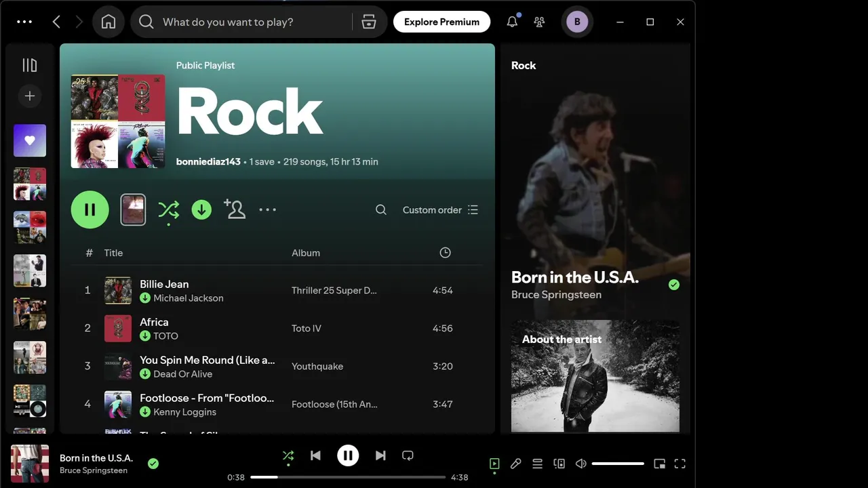Skip to the next track

click(x=380, y=456)
